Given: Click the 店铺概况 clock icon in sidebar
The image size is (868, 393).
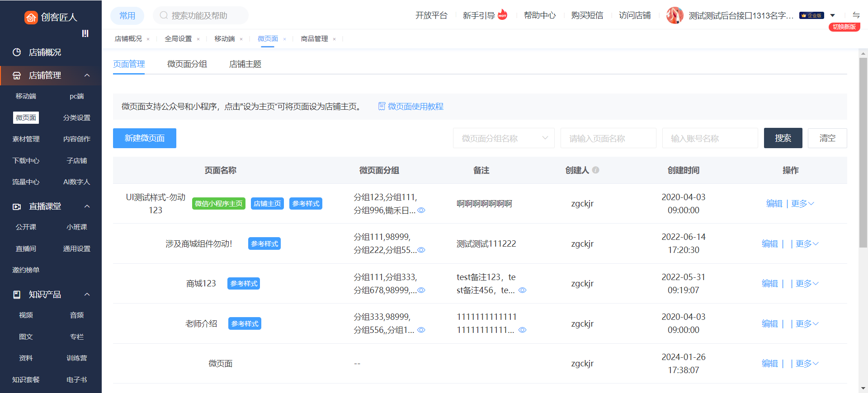Looking at the screenshot, I should (17, 52).
